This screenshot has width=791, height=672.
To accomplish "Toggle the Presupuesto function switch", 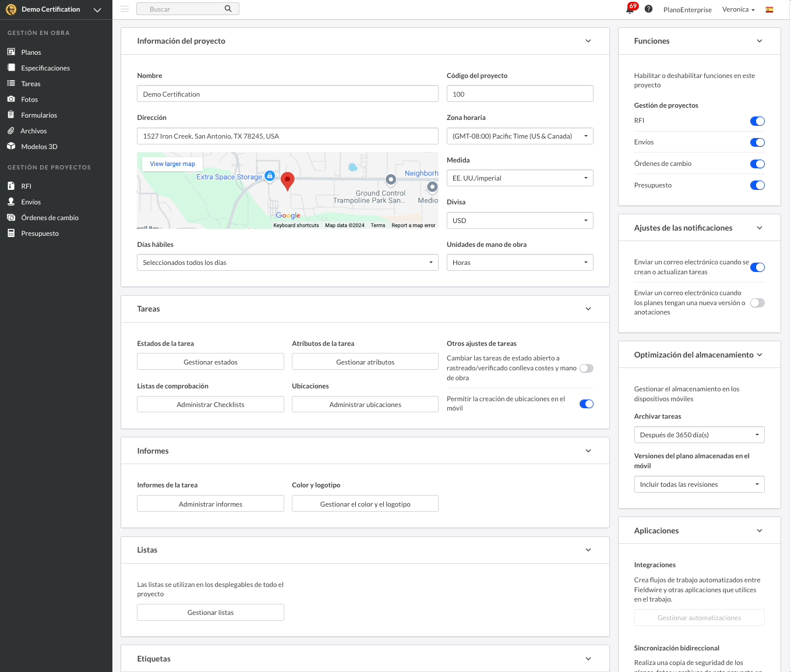I will 757,185.
